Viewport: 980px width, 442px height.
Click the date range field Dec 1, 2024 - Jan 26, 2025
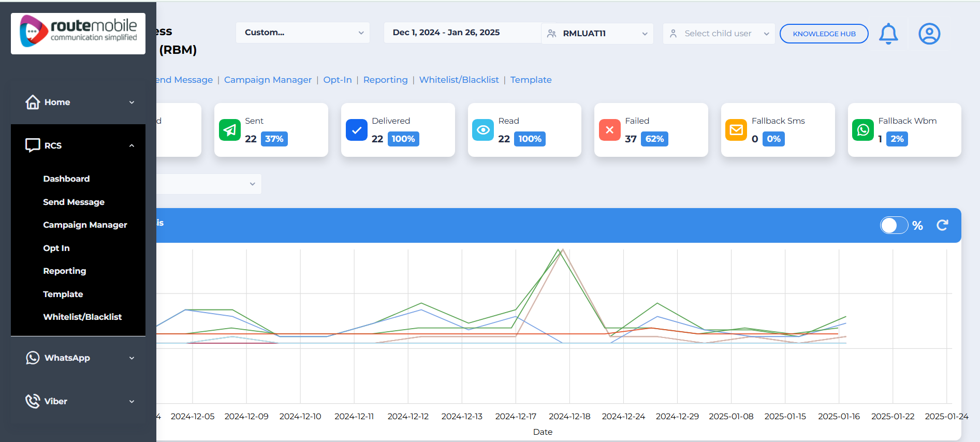click(x=462, y=33)
